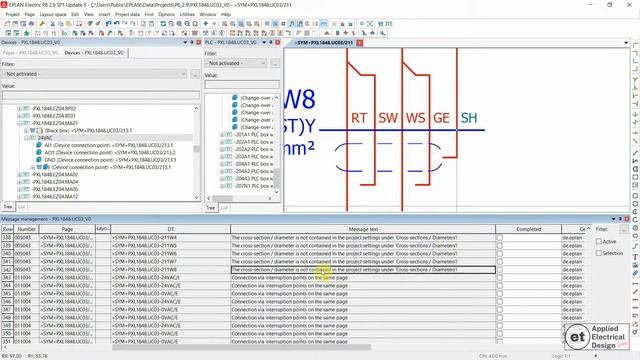
Task: Tick Completed checkbox for row 339
Action: [500, 246]
